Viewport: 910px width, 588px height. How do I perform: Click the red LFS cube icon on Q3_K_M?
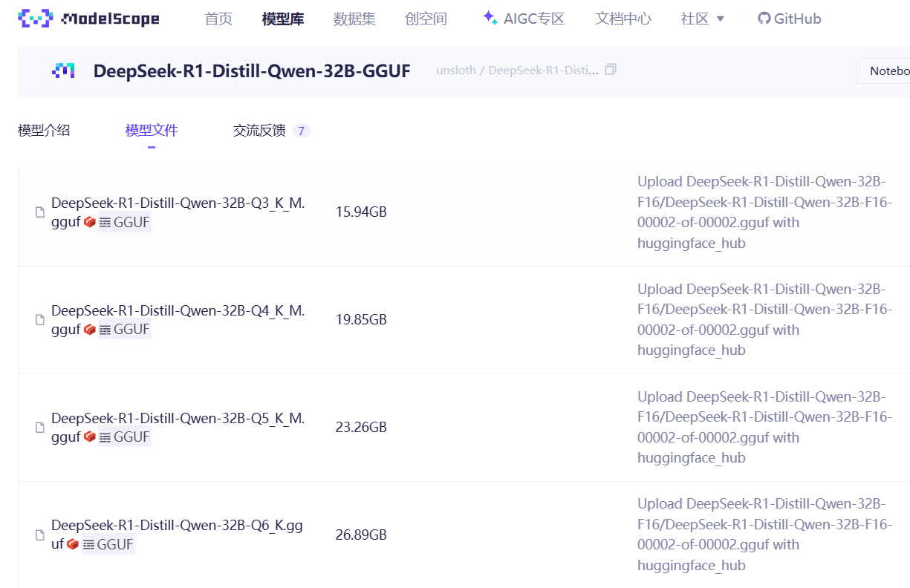coord(90,222)
